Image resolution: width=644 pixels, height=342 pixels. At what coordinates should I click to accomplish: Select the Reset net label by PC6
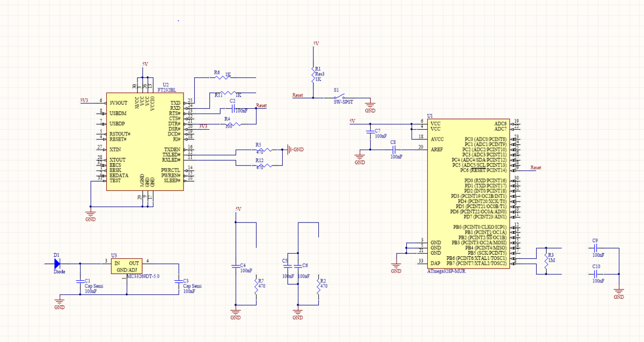coord(536,168)
